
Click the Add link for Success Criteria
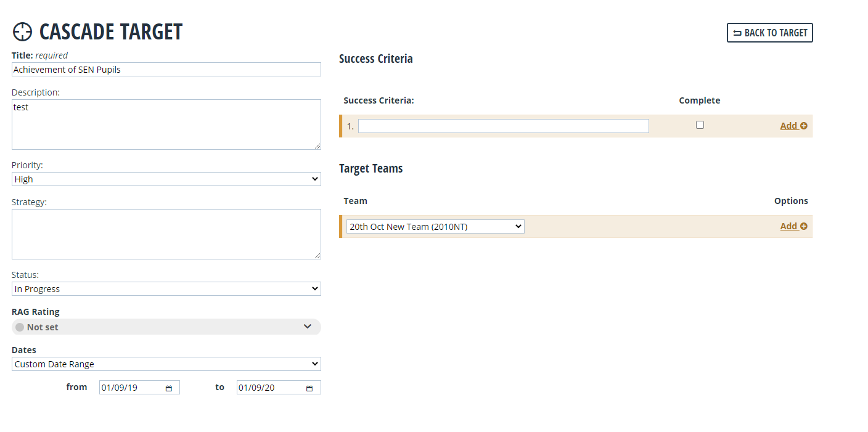pyautogui.click(x=788, y=126)
